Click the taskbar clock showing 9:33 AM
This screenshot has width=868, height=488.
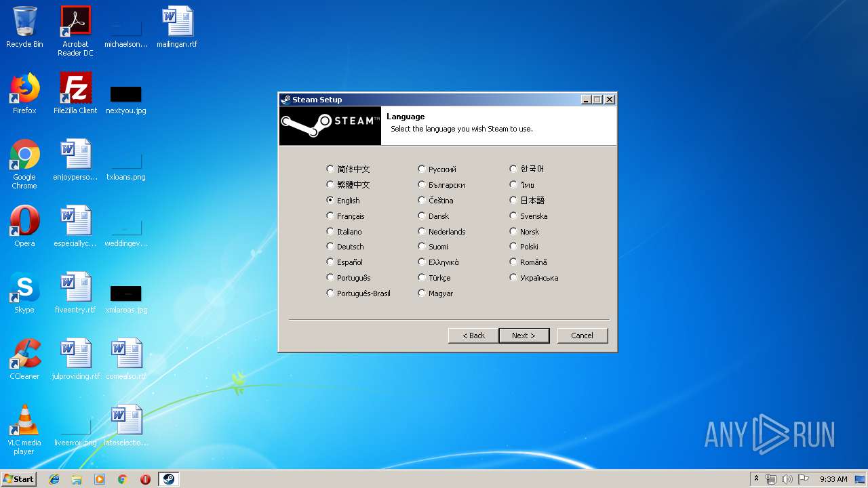pos(833,479)
